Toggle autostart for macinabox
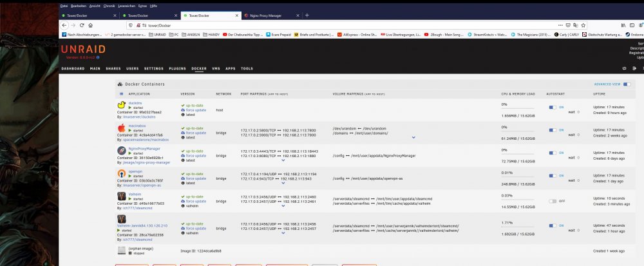The width and height of the screenshot is (644, 266). [x=553, y=130]
